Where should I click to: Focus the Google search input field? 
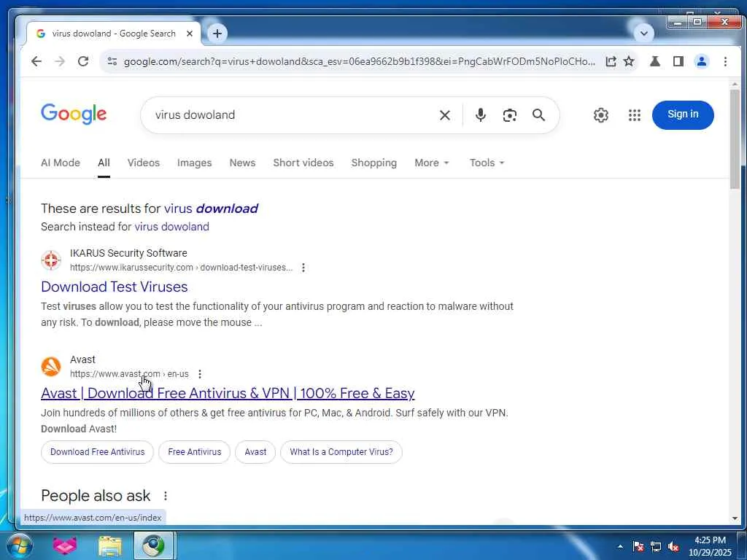(x=290, y=114)
